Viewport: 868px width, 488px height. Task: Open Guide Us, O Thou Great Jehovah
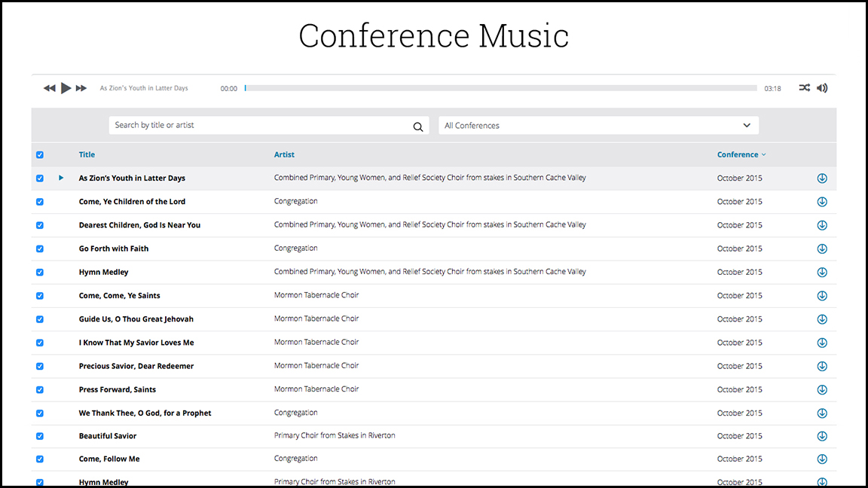(136, 319)
